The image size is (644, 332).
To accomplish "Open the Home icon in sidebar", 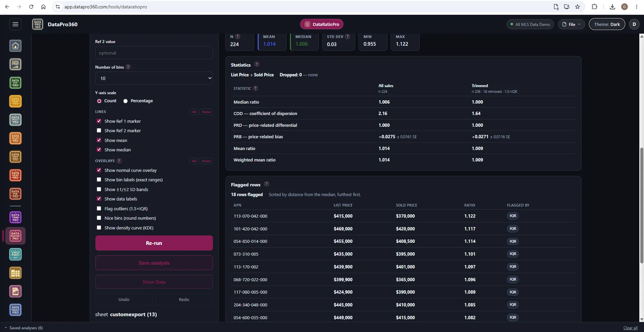I will tap(15, 46).
